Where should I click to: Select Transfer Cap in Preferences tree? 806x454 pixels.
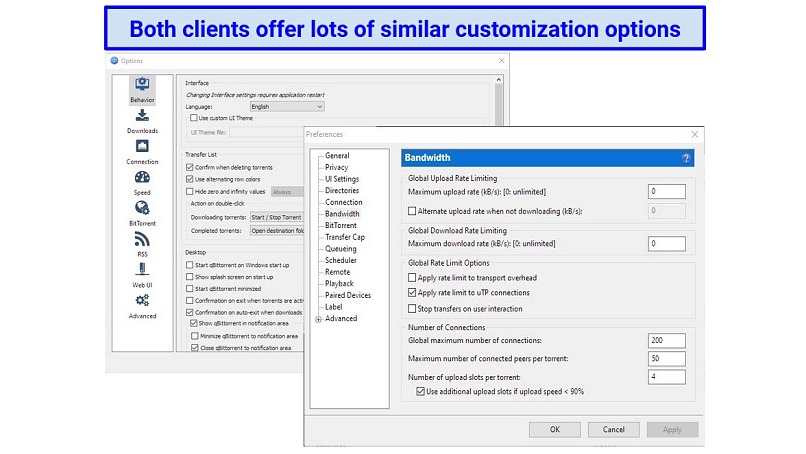coord(345,237)
